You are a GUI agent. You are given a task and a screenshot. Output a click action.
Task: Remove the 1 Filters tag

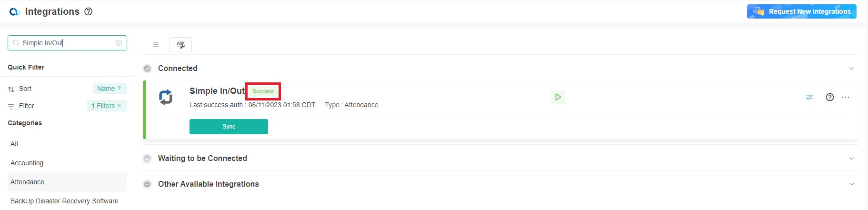(x=119, y=106)
